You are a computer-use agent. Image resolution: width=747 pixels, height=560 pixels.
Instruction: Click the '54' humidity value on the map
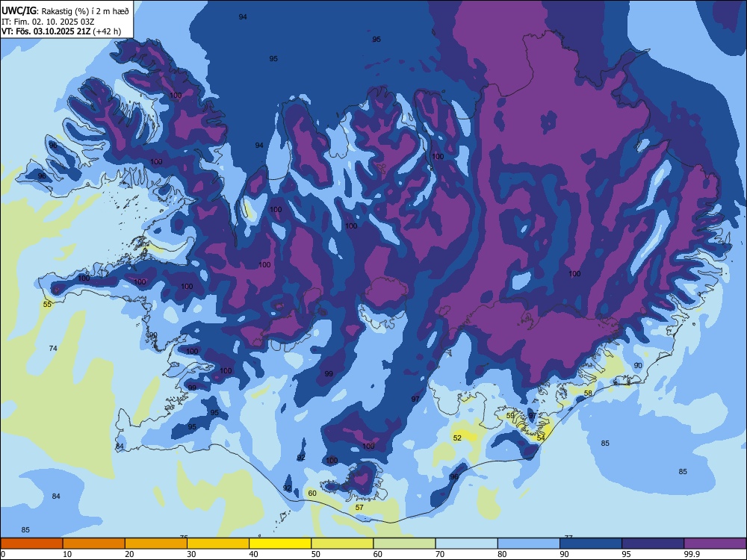click(541, 438)
